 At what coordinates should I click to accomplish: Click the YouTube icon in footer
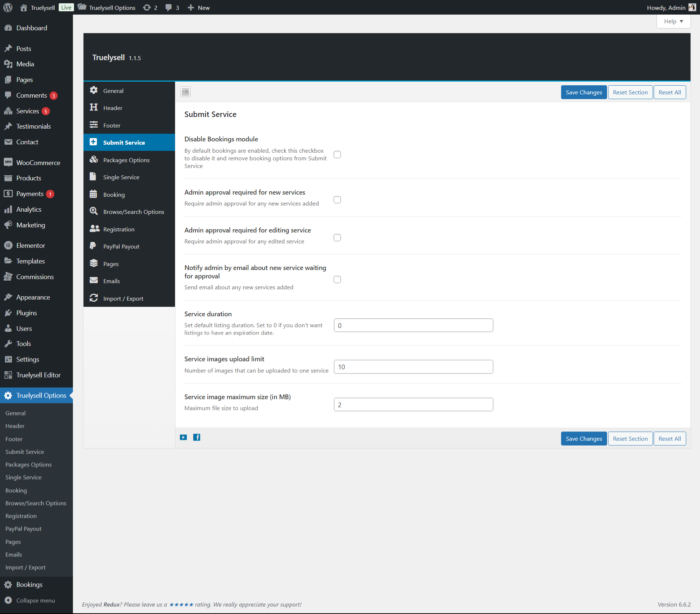[x=183, y=437]
